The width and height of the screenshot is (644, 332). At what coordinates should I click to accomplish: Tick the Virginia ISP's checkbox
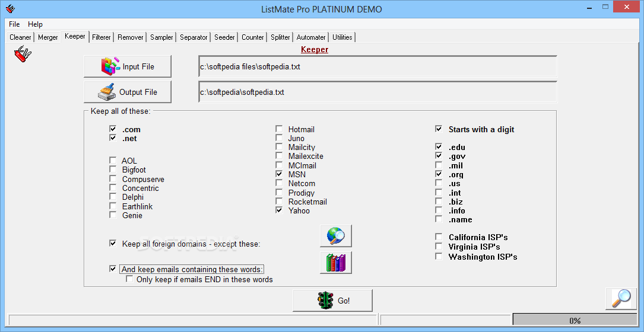pyautogui.click(x=439, y=247)
